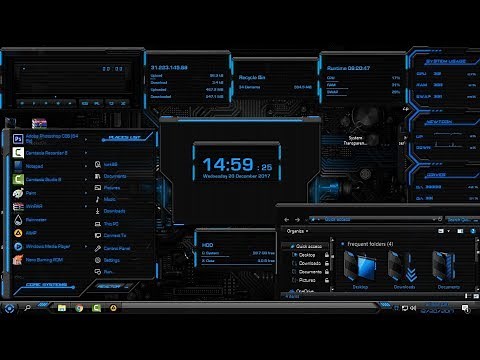Expand Notepad recent items arrow
This screenshot has width=480, height=360.
(86, 166)
